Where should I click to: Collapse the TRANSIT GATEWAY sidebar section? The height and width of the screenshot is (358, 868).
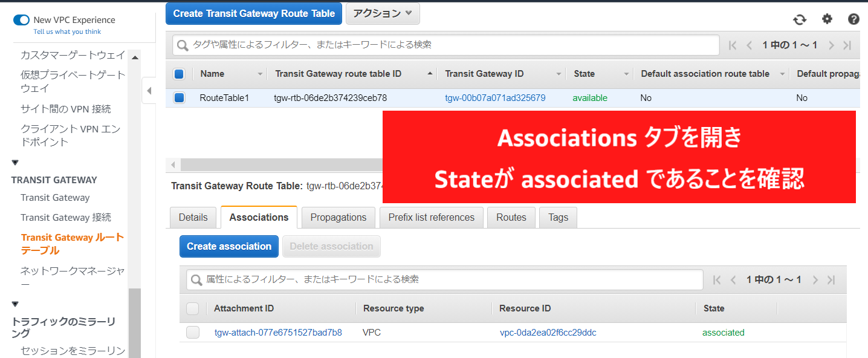coord(15,163)
